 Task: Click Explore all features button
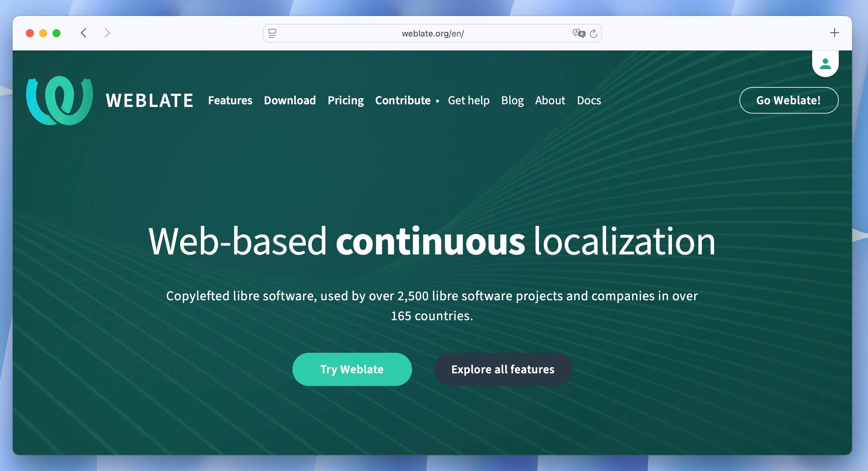click(503, 370)
